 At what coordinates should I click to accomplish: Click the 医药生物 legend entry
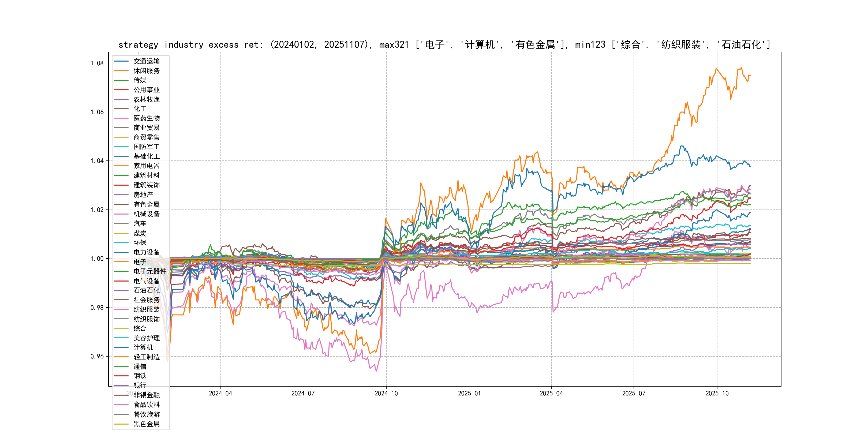146,118
